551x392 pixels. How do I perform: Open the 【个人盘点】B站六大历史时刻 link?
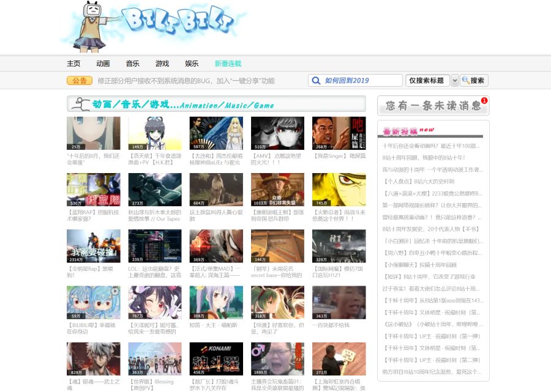pyautogui.click(x=419, y=182)
